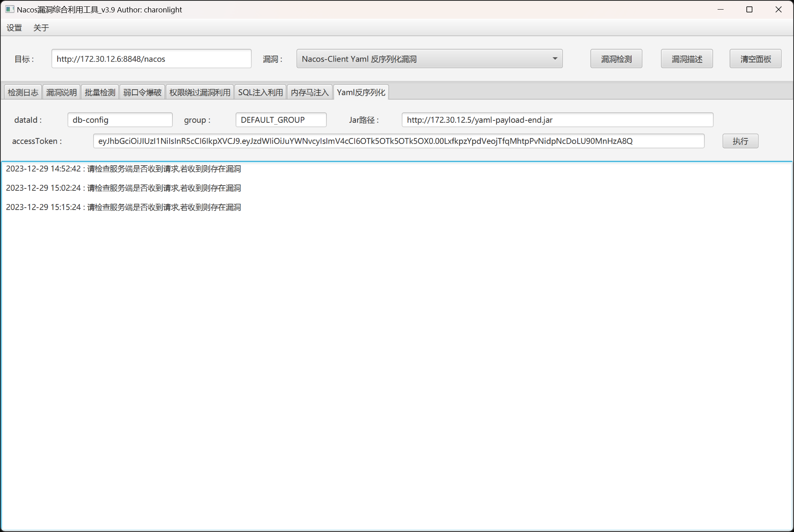Click the Nacos app icon in title bar
The height and width of the screenshot is (532, 794).
tap(10, 9)
